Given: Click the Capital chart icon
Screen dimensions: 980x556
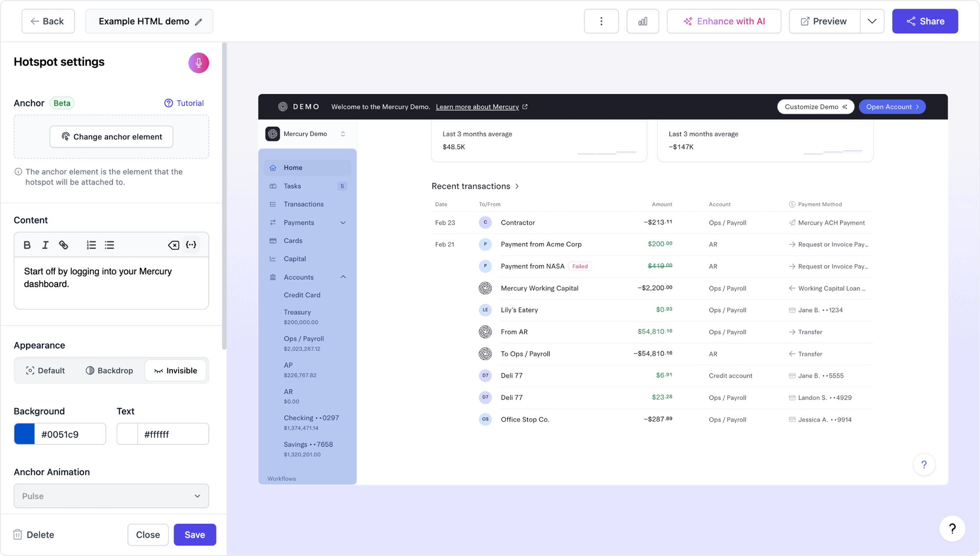Looking at the screenshot, I should click(273, 259).
